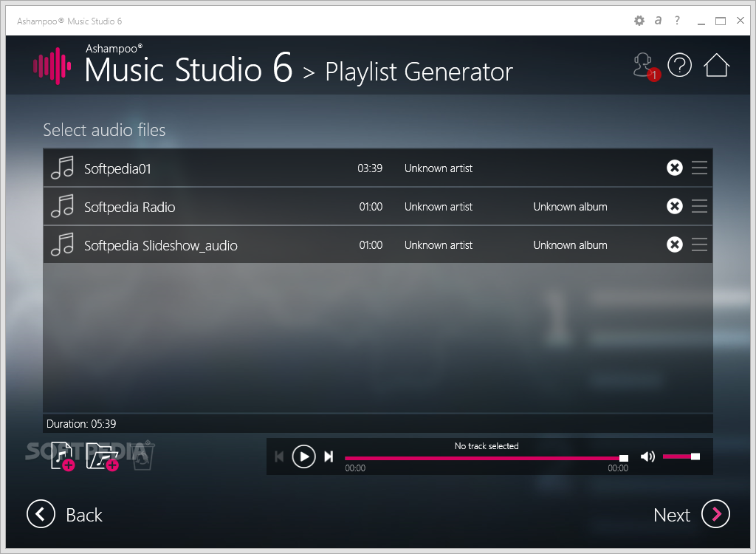Open support agent icon with notification badge
Viewport: 756px width, 554px height.
tap(646, 66)
